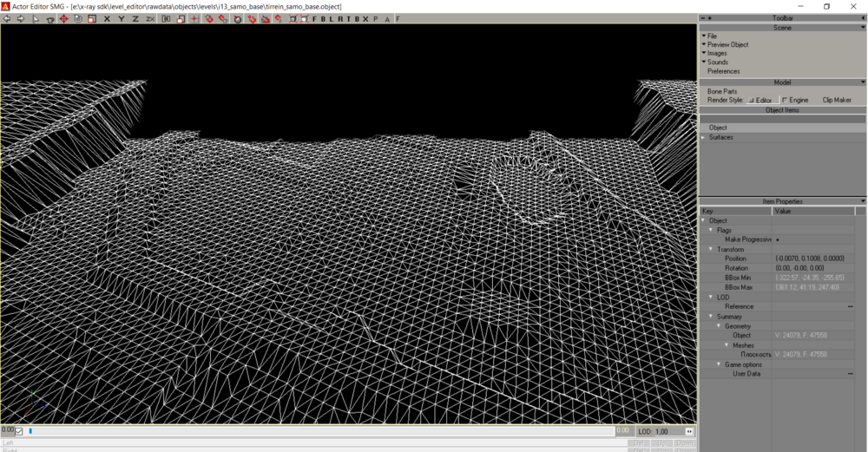
Task: Collapse the Scene panel arrow
Action: click(863, 28)
